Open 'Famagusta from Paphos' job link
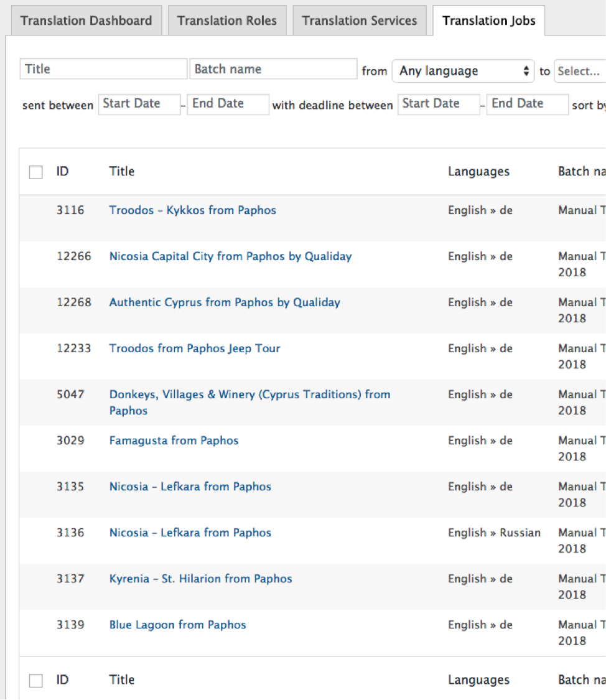This screenshot has height=700, width=606. coord(174,441)
